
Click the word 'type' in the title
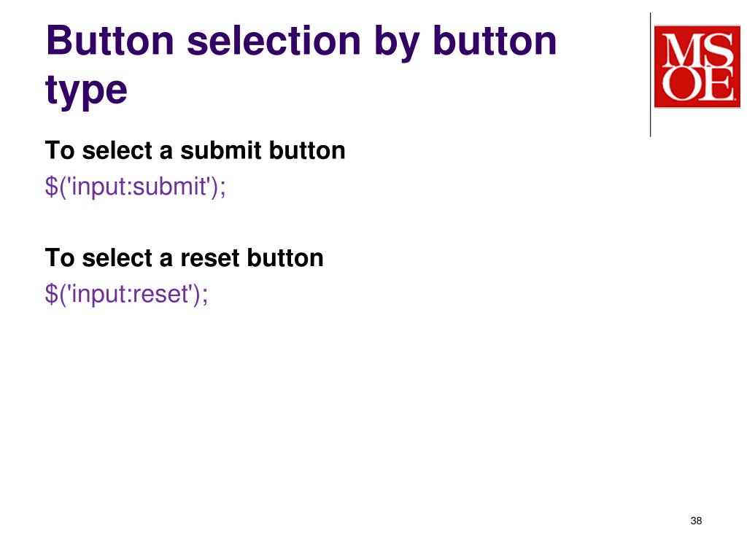click(x=86, y=90)
